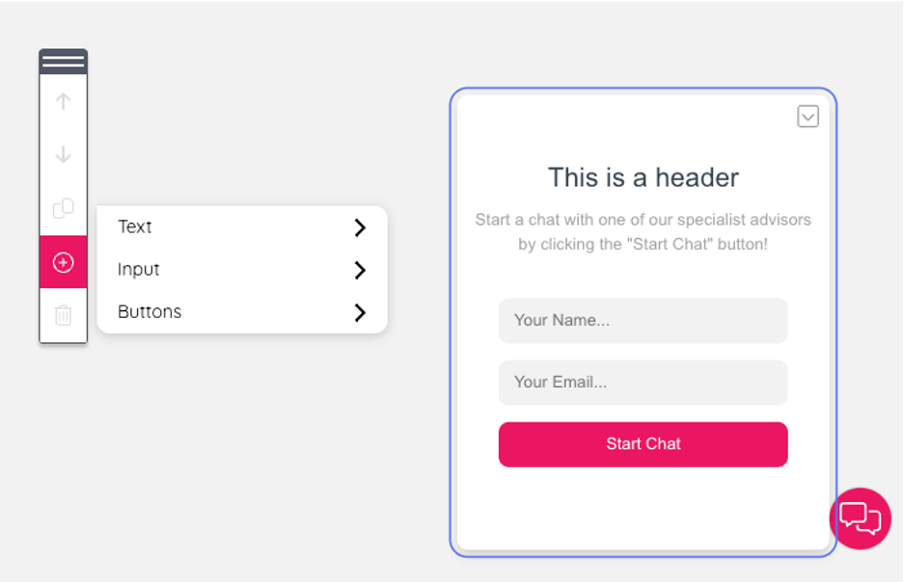Select the chat description paragraph text
Viewport: 904px width, 582px height.
pyautogui.click(x=643, y=231)
